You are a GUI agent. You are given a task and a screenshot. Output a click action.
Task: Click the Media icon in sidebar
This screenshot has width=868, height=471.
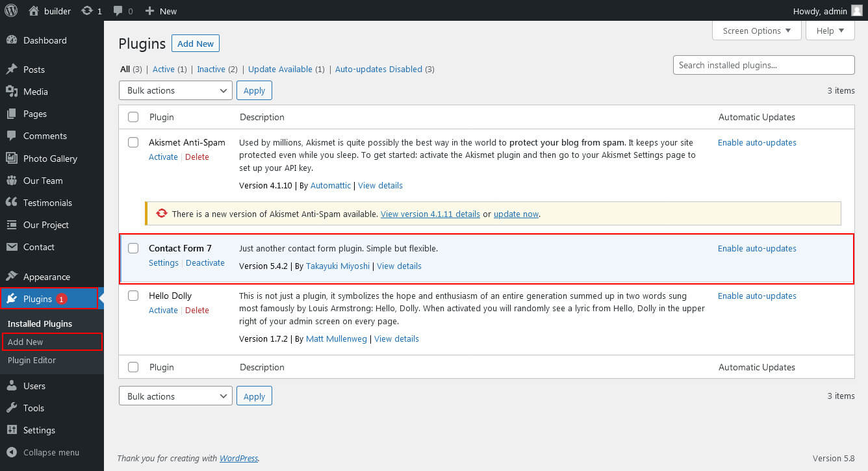point(11,92)
